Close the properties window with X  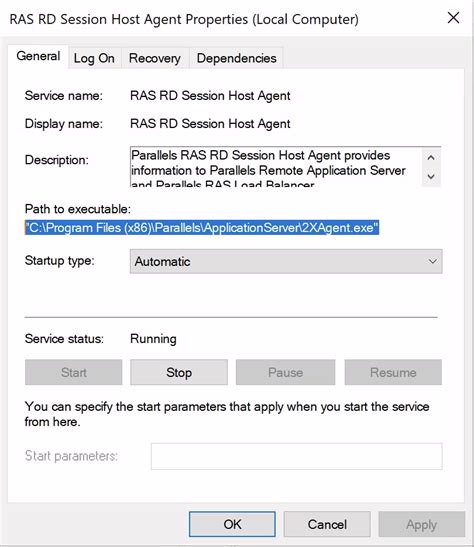pyautogui.click(x=453, y=18)
